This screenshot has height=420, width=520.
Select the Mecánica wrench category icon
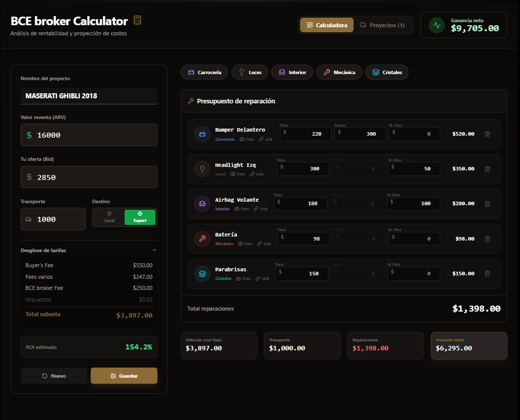tap(327, 72)
